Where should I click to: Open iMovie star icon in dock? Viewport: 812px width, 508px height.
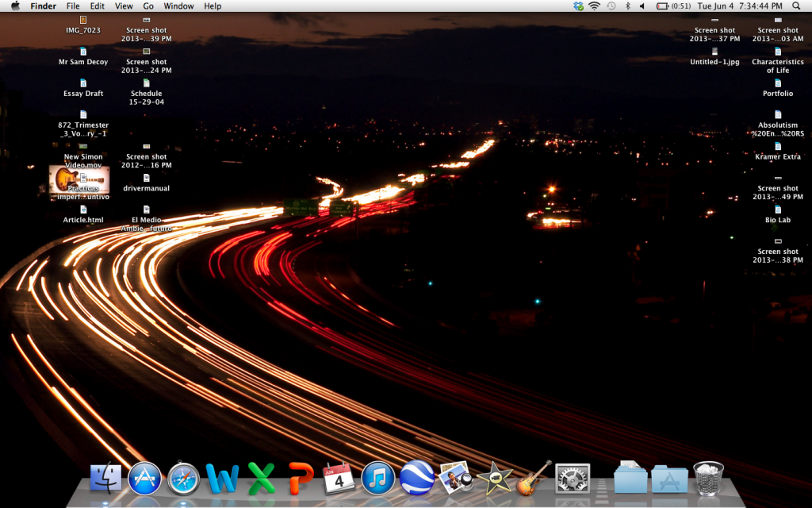[495, 479]
